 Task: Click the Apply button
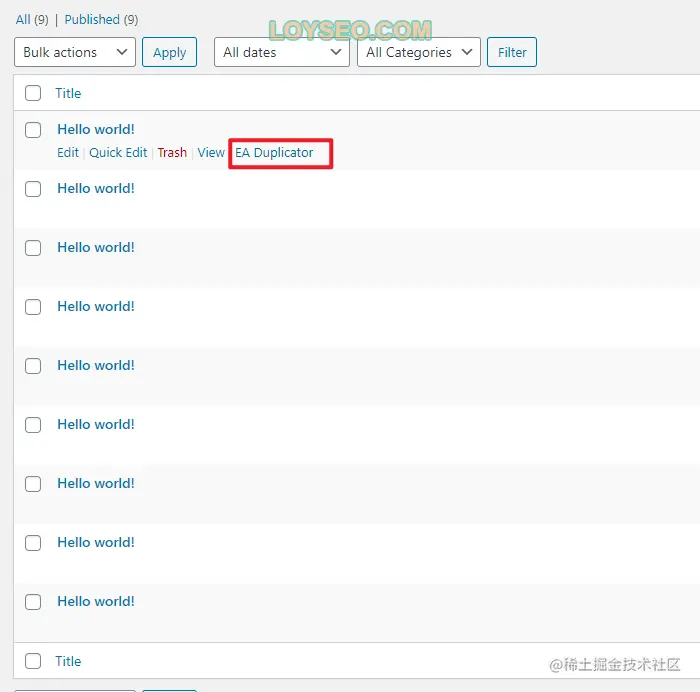(169, 52)
